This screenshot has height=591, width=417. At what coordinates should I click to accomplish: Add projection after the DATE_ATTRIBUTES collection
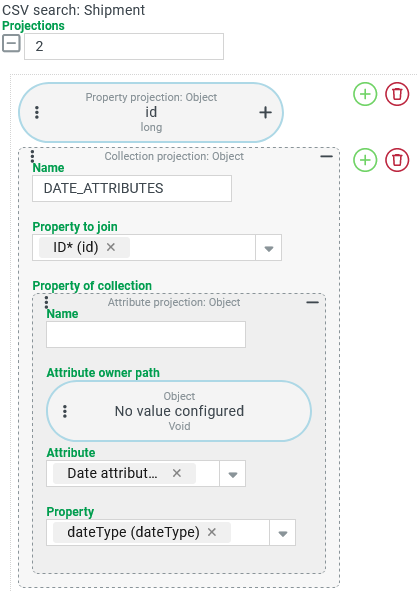(365, 160)
